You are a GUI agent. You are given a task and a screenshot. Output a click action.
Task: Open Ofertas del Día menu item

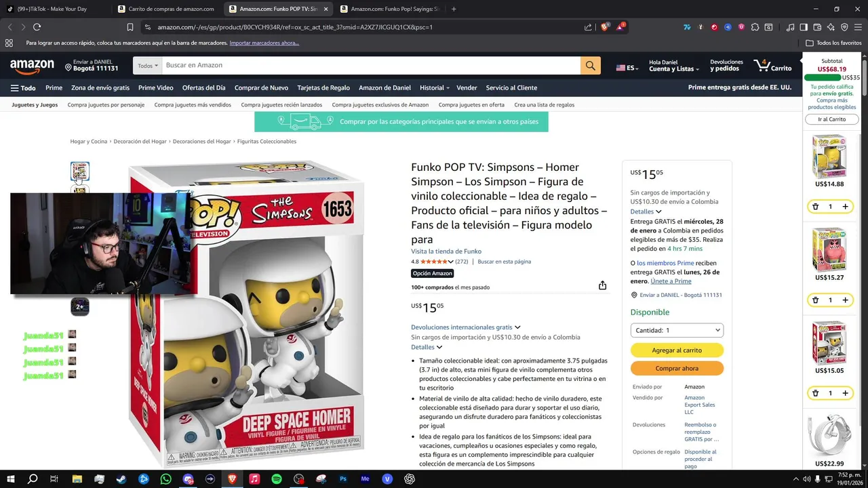[x=203, y=87]
